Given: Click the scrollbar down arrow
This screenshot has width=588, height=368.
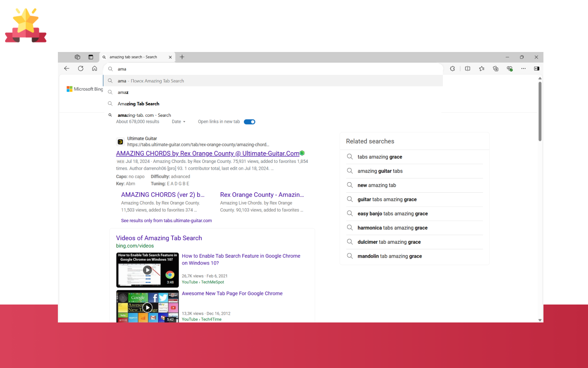Looking at the screenshot, I should point(540,320).
